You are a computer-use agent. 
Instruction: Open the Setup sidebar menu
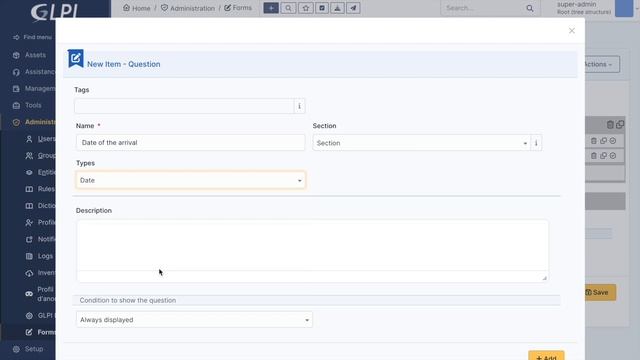(x=28, y=349)
